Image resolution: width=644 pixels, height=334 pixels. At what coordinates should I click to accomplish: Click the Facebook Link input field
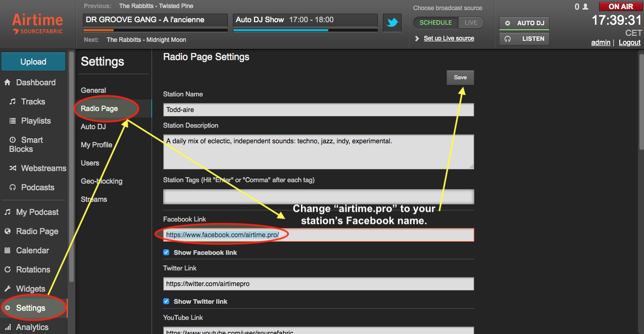[319, 235]
